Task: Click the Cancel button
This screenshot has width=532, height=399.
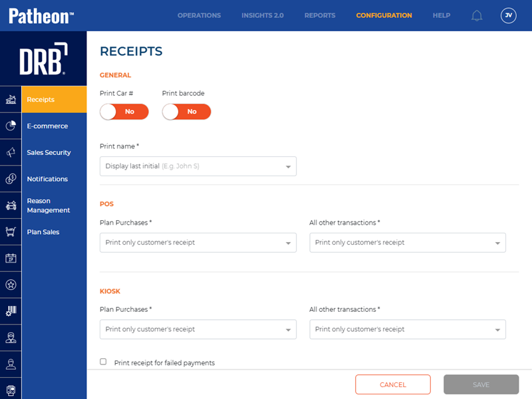Action: click(x=392, y=384)
